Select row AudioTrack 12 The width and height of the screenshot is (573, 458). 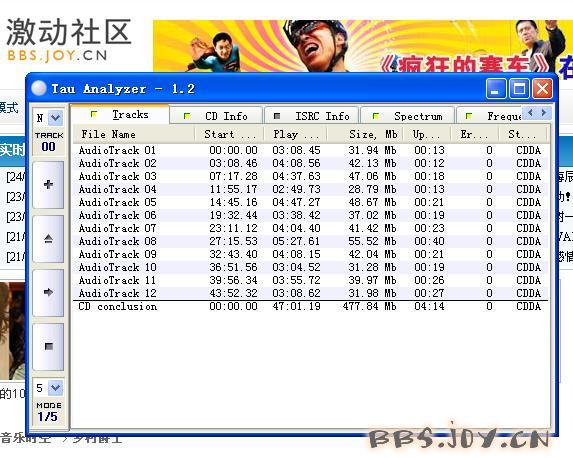click(311, 293)
